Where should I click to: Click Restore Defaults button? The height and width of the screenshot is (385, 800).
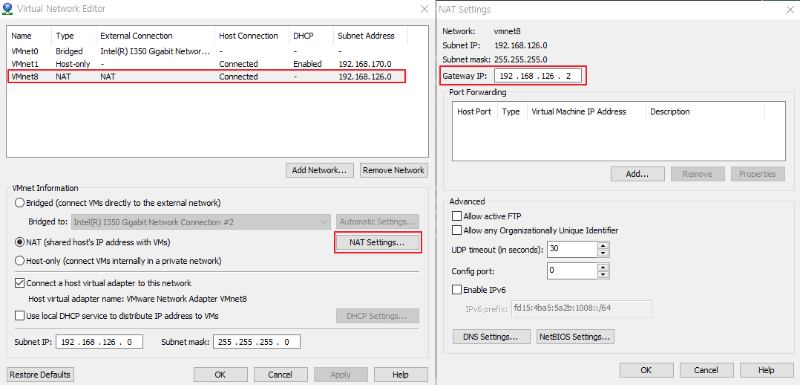coord(40,374)
